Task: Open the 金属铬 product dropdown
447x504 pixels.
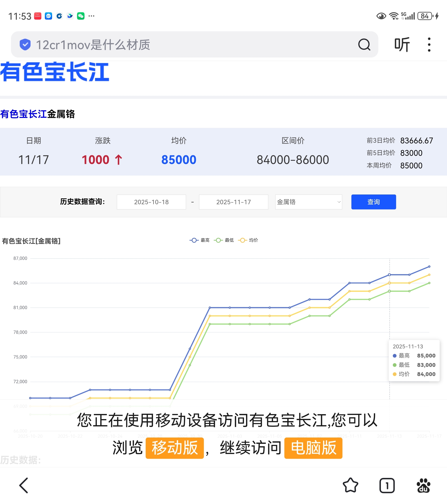Action: [x=308, y=202]
